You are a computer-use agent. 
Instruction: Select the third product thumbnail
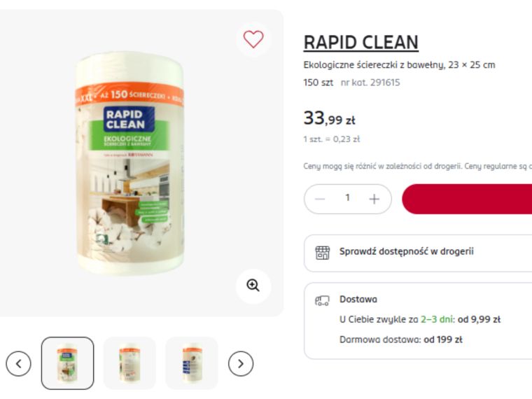[x=192, y=363]
